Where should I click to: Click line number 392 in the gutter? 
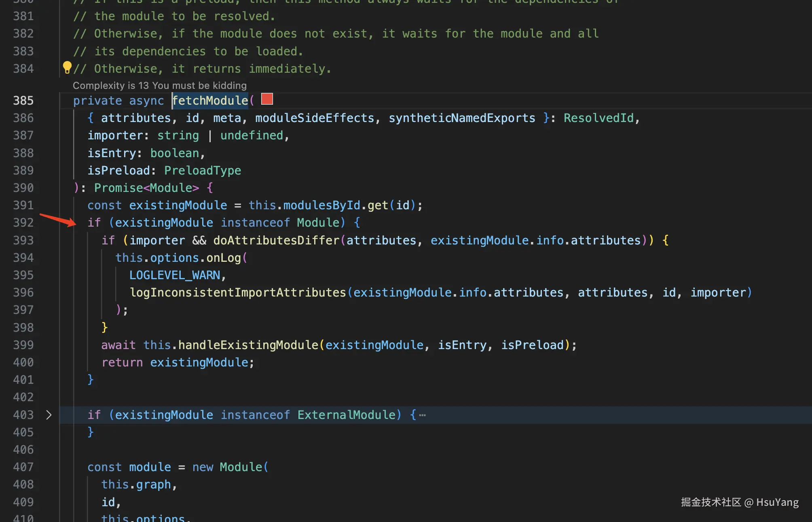[x=23, y=223]
